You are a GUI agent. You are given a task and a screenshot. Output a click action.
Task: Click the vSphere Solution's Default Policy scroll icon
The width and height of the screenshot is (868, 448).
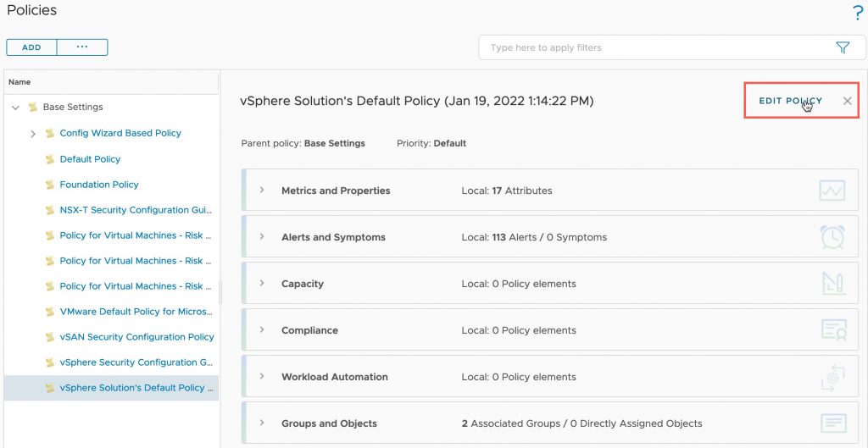click(50, 388)
